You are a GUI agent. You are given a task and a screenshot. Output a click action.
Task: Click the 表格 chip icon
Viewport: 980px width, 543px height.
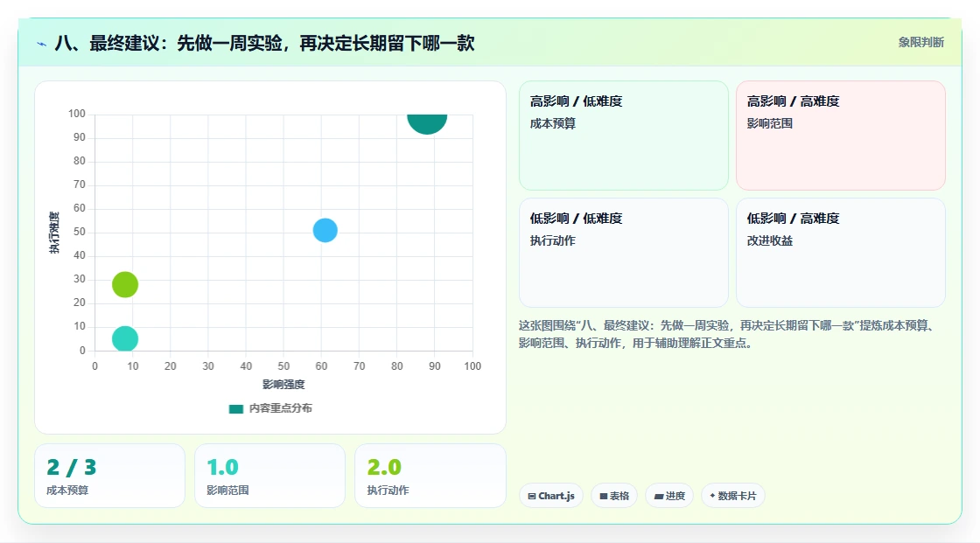click(604, 496)
